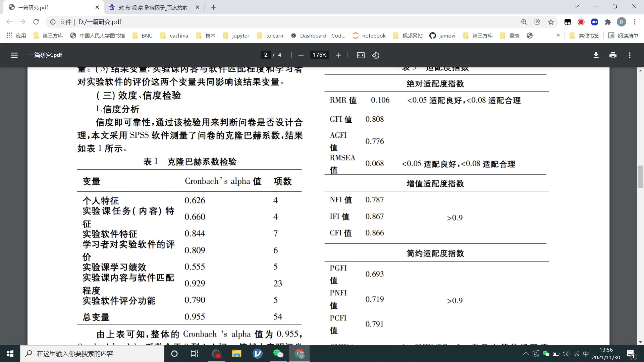Click the fit to page icon

(x=361, y=55)
